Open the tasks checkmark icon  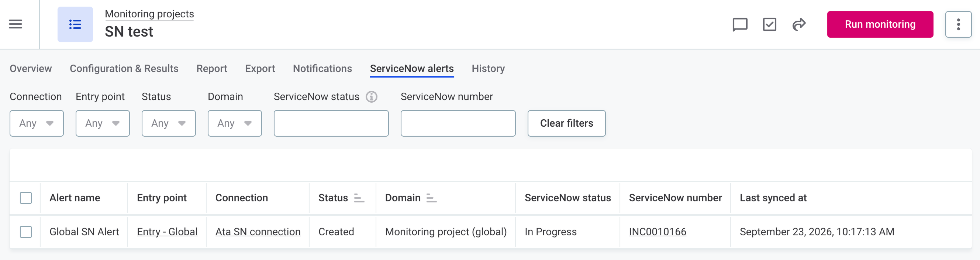[770, 24]
